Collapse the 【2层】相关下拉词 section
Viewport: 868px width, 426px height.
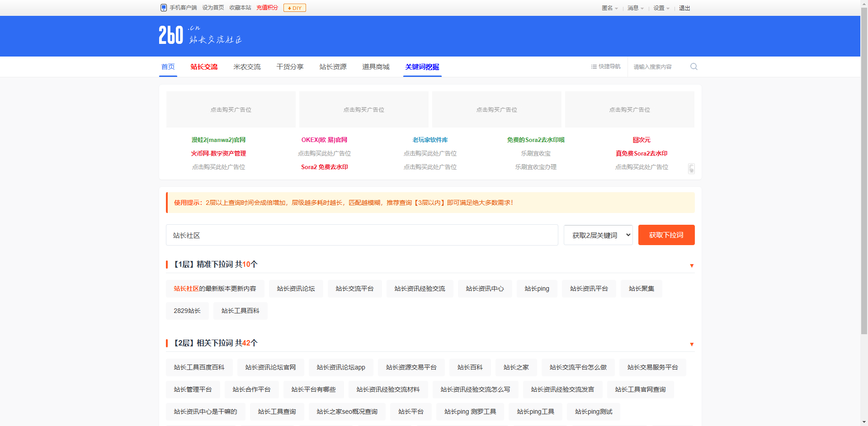(692, 344)
